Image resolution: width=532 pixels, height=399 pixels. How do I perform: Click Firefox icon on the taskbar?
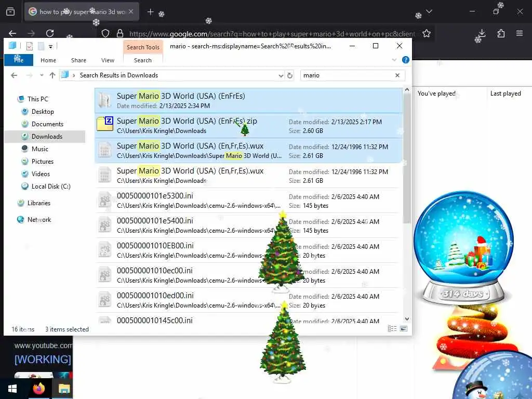click(x=38, y=389)
